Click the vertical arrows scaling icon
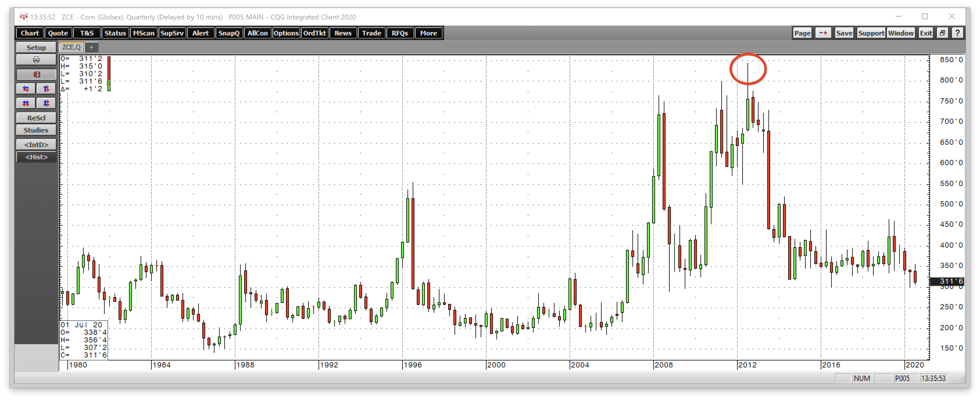Screen dimensions: 980x400 click(46, 88)
